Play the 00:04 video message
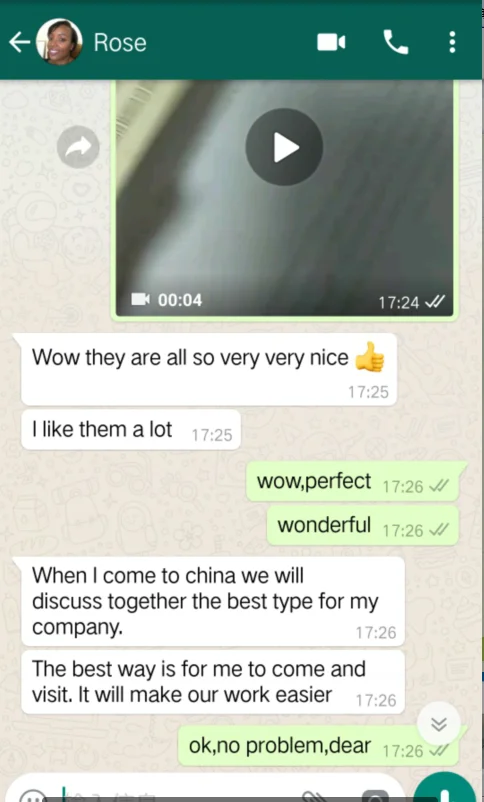Image resolution: width=484 pixels, height=802 pixels. 284,147
